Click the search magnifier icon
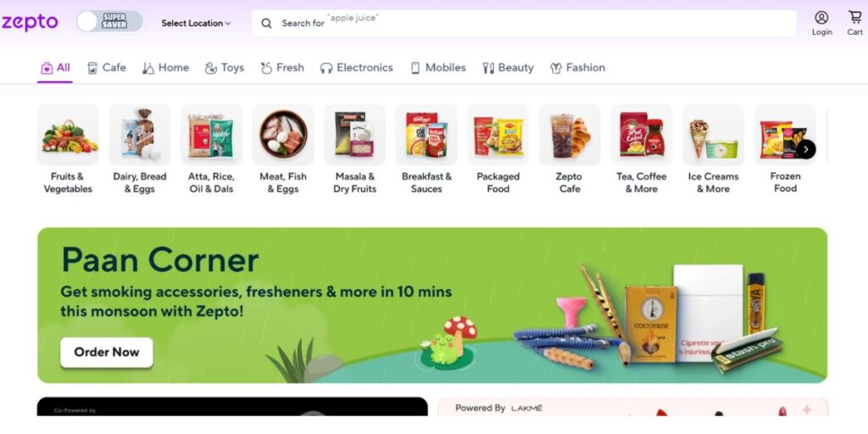Screen dimensions: 868x434 [x=266, y=23]
